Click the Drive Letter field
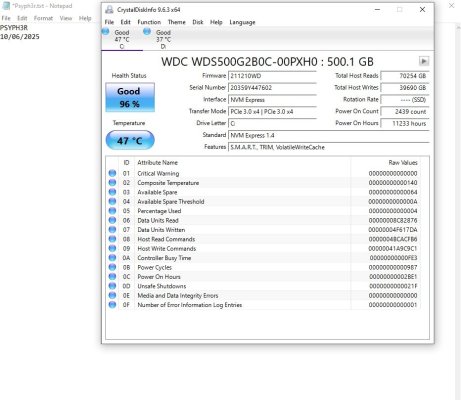This screenshot has height=400, width=461. 272,123
